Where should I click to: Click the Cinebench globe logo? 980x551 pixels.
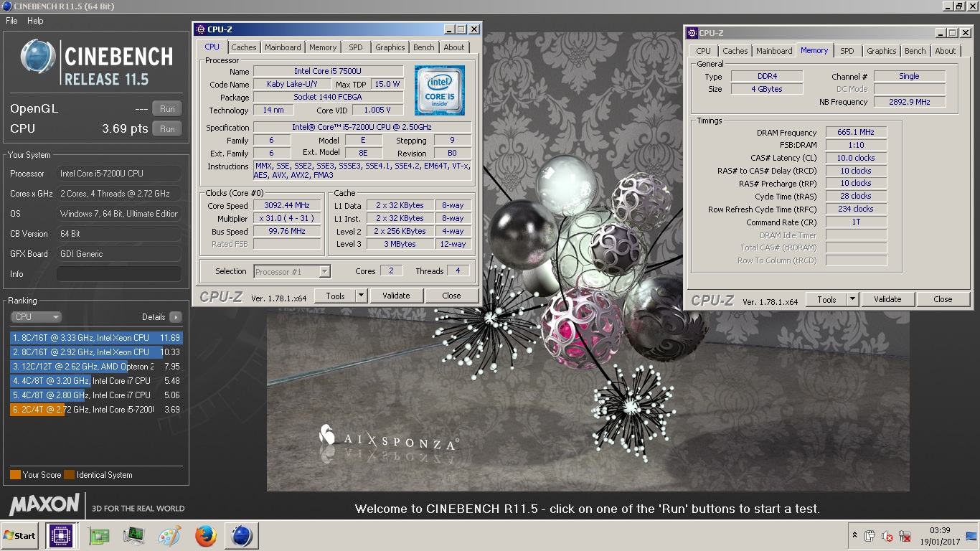pyautogui.click(x=38, y=57)
